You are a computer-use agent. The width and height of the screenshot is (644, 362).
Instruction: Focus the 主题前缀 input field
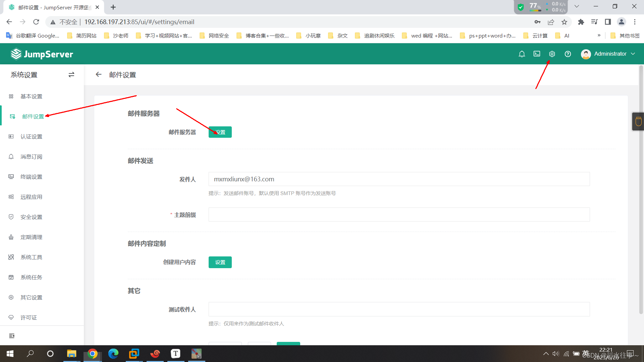pyautogui.click(x=399, y=215)
